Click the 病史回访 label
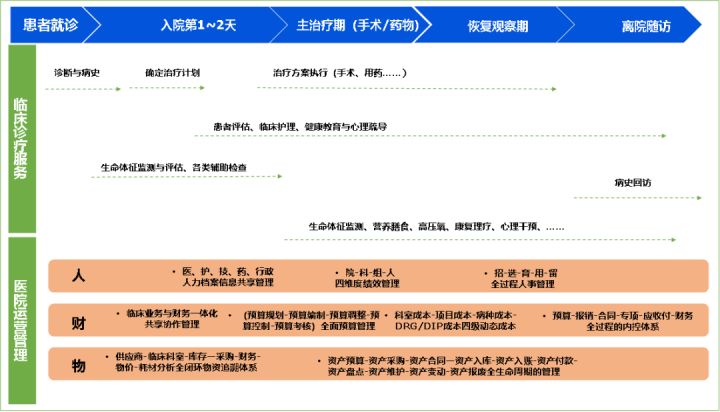720x412 pixels. tap(633, 182)
